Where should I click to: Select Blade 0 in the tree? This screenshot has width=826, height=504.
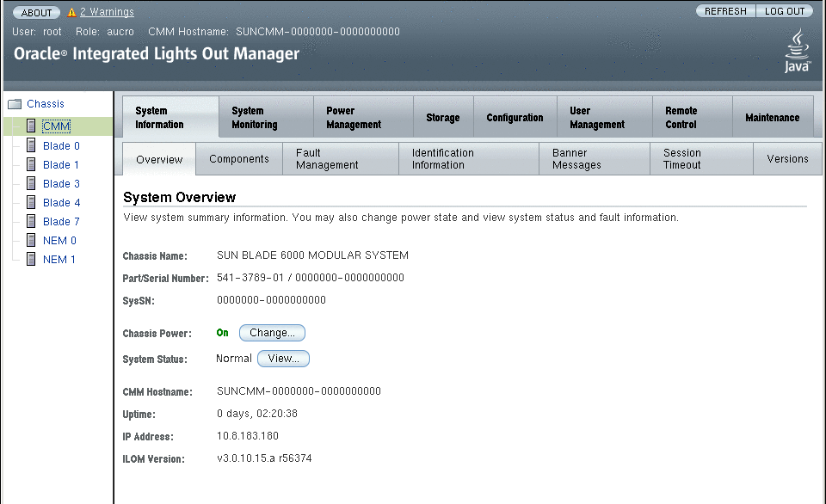(x=61, y=146)
